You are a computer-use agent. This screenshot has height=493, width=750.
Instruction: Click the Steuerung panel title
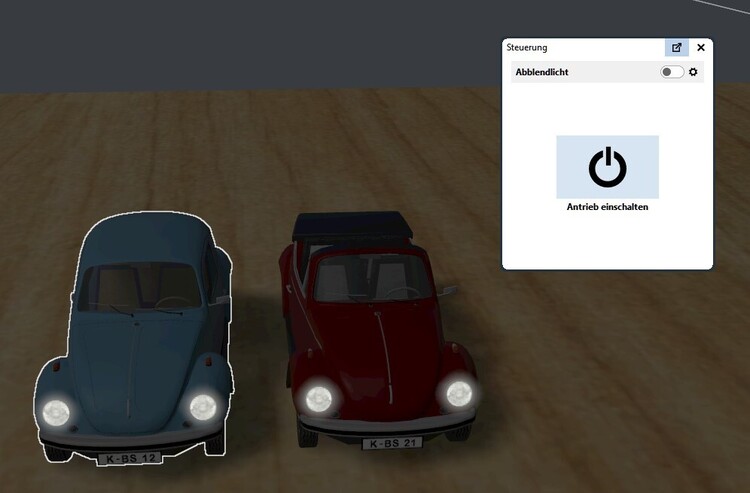tap(527, 47)
